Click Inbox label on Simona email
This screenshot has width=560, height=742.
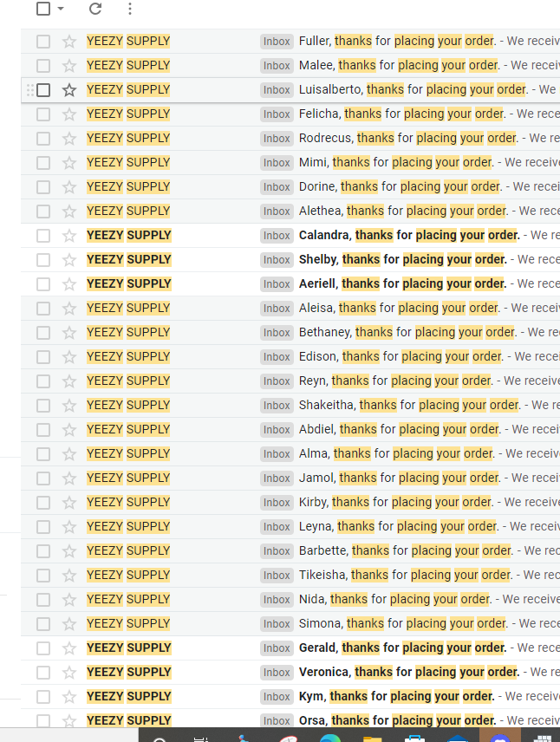tap(277, 624)
